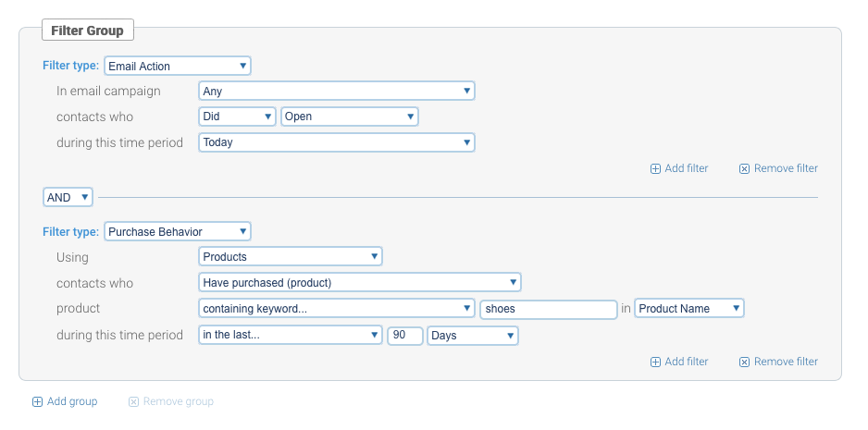This screenshot has width=868, height=430.
Task: Click the X icon beside Remove group
Action: (133, 402)
